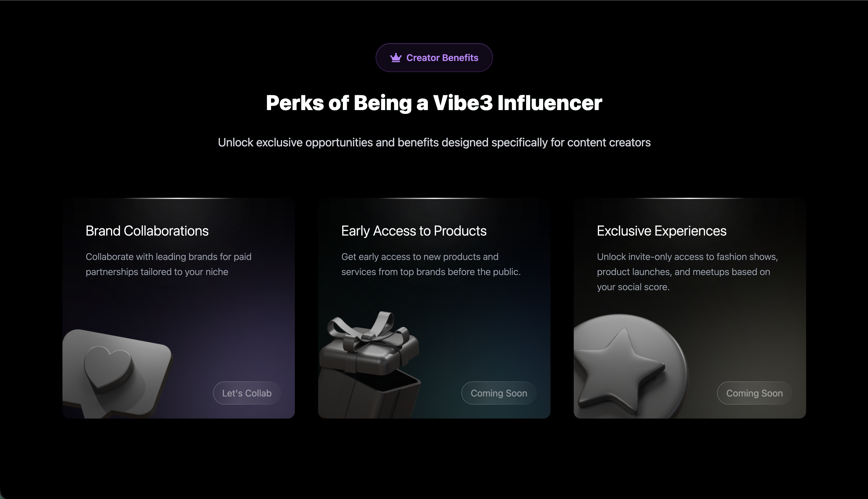Click the purple crown icon

pyautogui.click(x=396, y=58)
